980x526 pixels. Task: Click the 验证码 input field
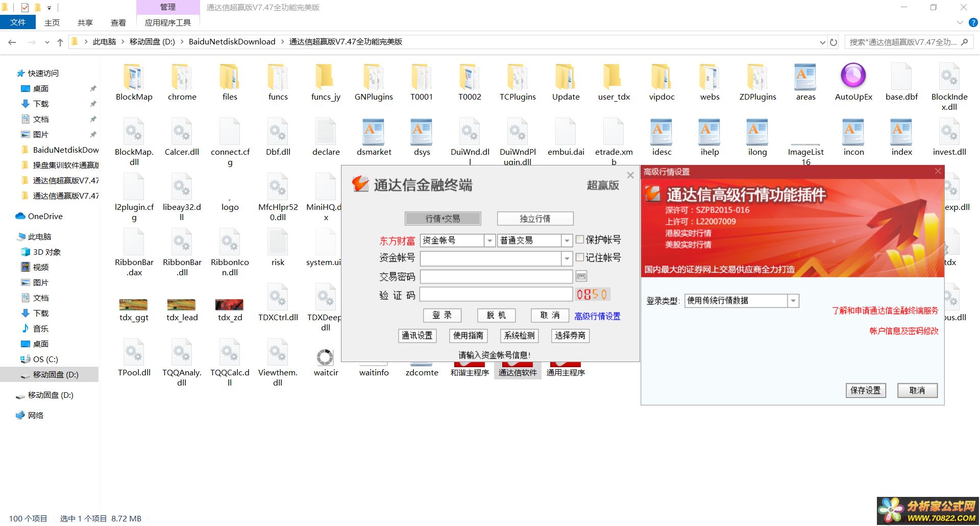coord(496,295)
